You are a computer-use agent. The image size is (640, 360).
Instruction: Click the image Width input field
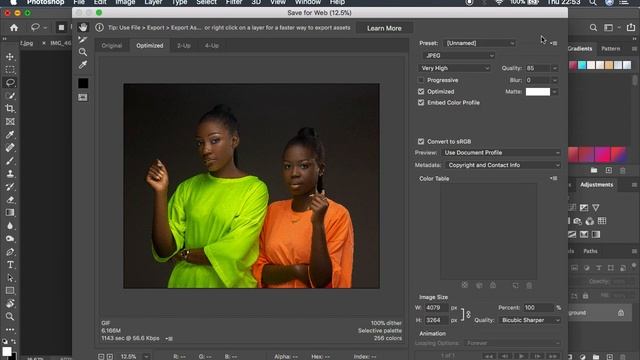(436, 308)
